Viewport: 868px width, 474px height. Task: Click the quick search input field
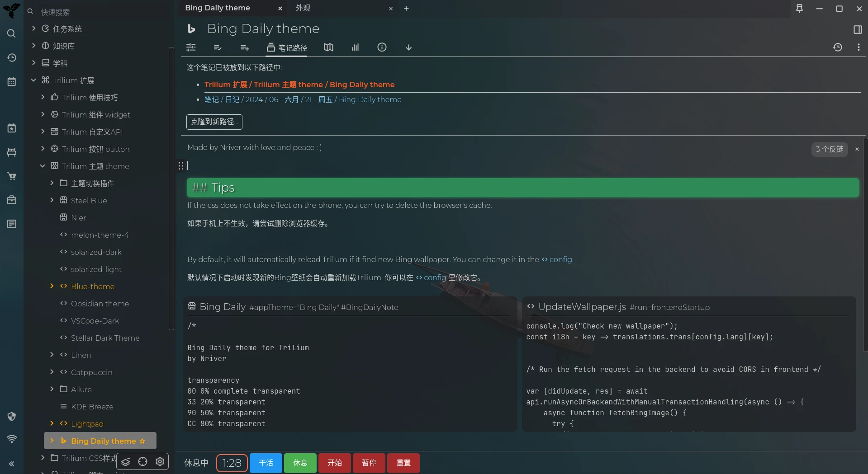[x=104, y=12]
